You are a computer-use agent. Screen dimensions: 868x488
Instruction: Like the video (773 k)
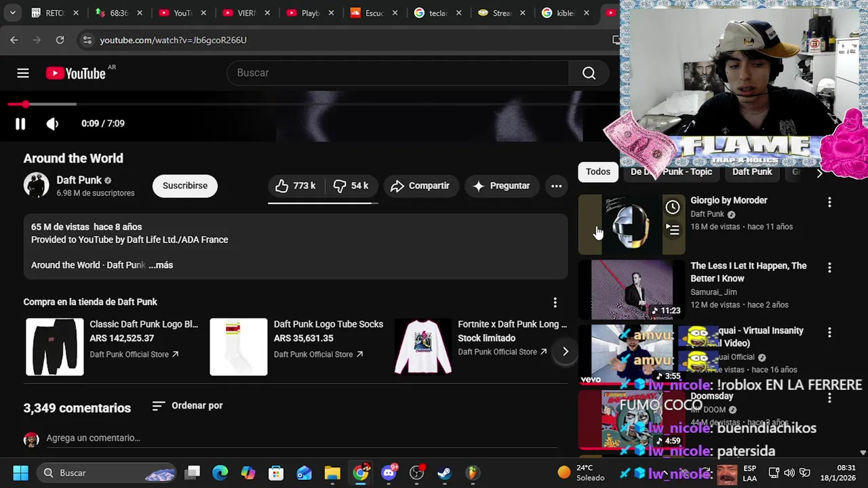pos(296,186)
